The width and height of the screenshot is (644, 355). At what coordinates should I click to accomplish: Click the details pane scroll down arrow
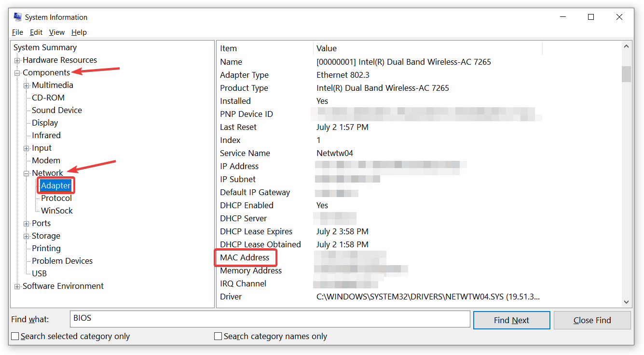point(627,302)
